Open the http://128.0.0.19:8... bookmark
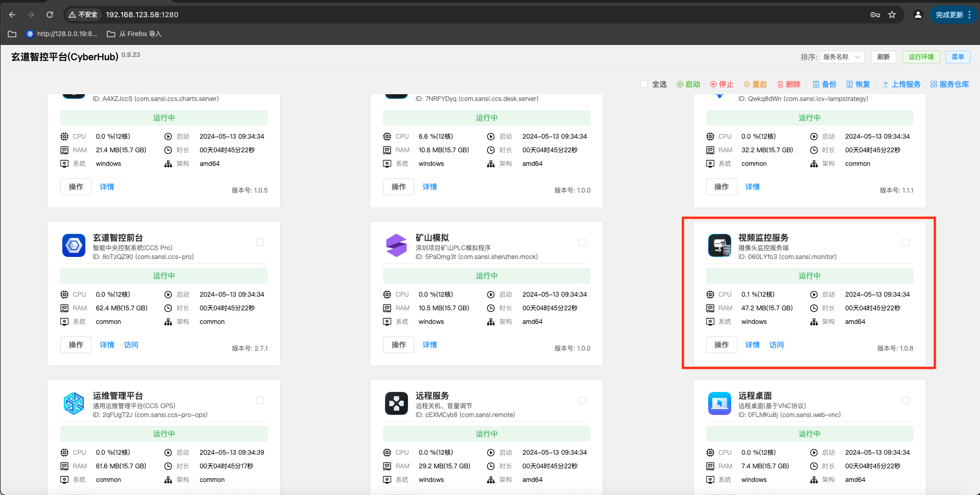Viewport: 980px width, 495px height. point(62,34)
